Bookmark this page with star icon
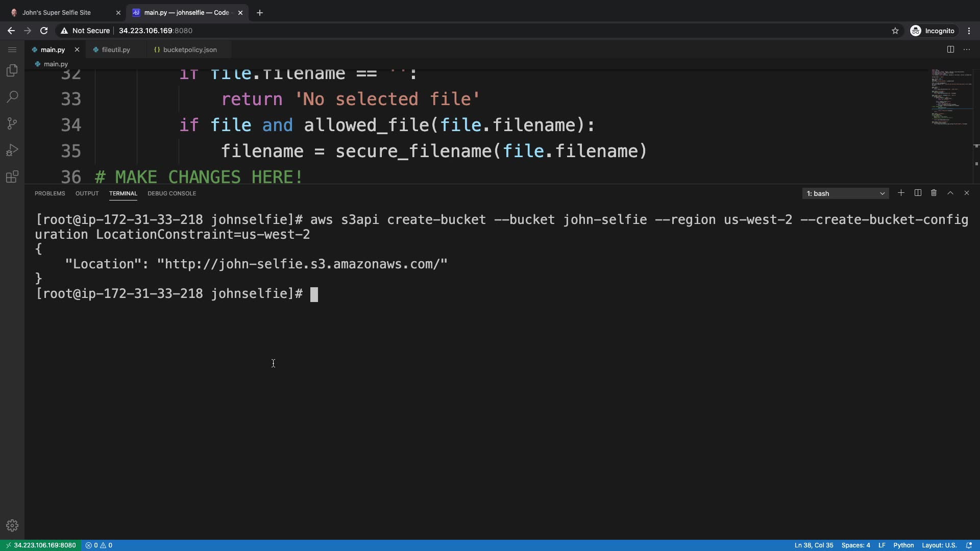This screenshot has height=551, width=980. click(x=895, y=31)
